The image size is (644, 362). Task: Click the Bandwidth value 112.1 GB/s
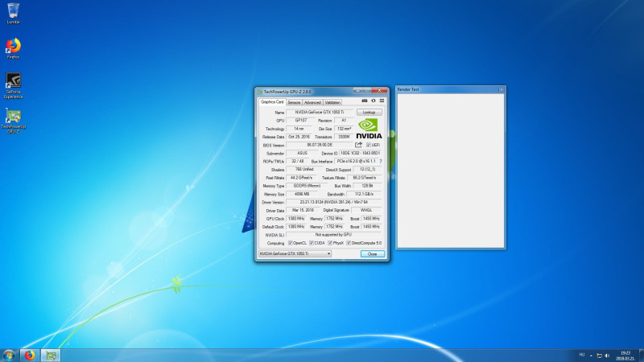(x=364, y=194)
